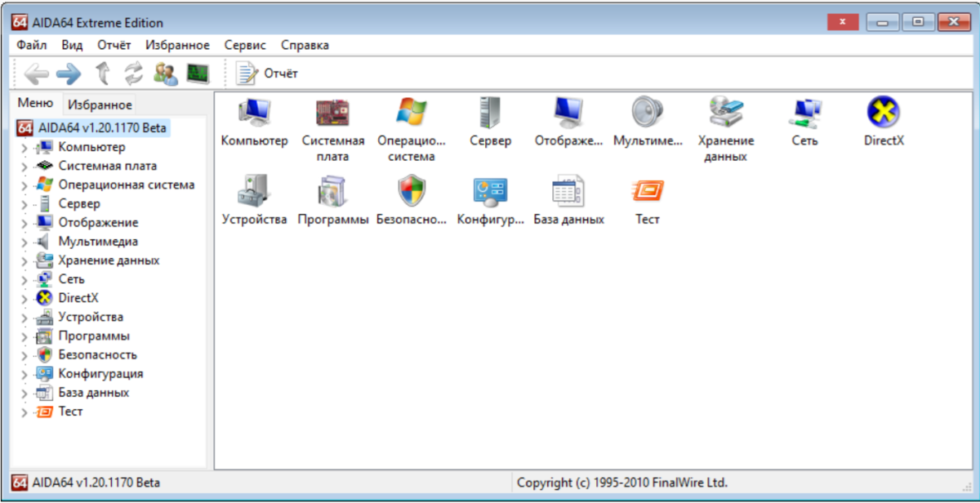Switch to the Избранное sidebar tab
The height and width of the screenshot is (503, 980).
[100, 105]
